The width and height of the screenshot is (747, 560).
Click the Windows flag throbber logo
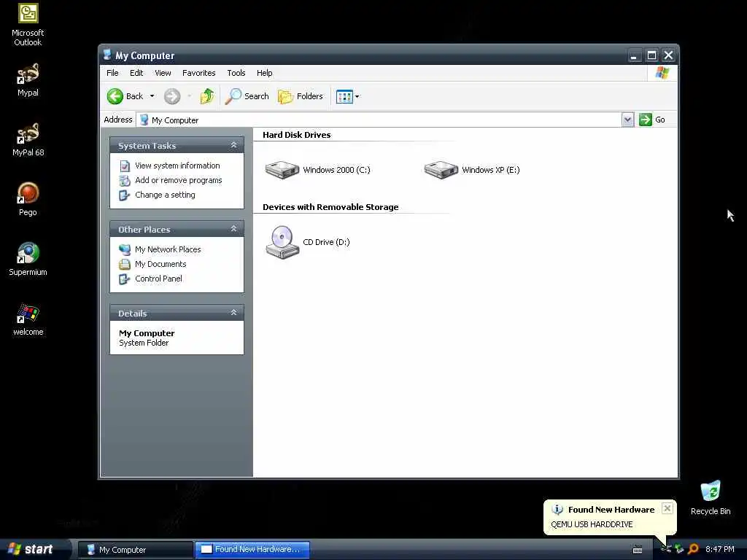[x=662, y=73]
